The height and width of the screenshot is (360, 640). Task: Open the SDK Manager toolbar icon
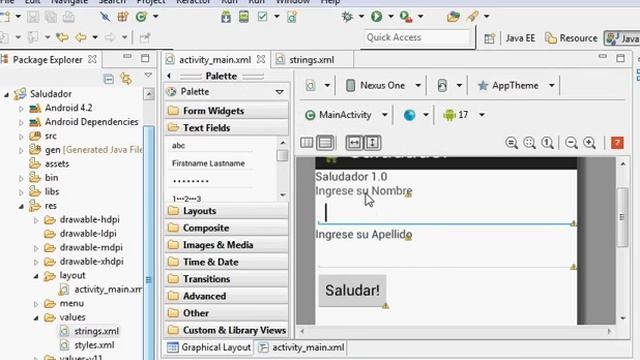click(226, 17)
